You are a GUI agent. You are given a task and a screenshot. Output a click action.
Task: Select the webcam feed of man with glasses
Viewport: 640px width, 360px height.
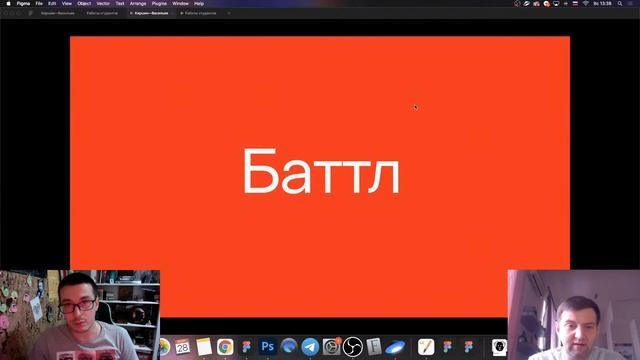[x=80, y=315]
